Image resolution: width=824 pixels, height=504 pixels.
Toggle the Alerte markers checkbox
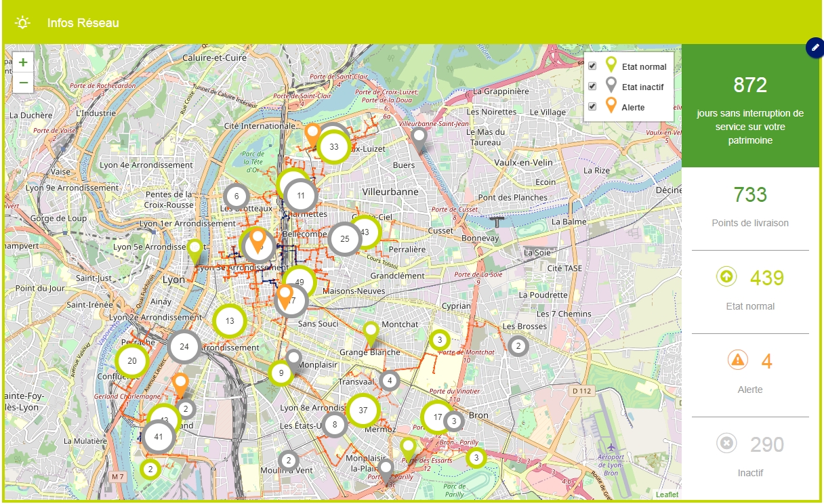593,107
